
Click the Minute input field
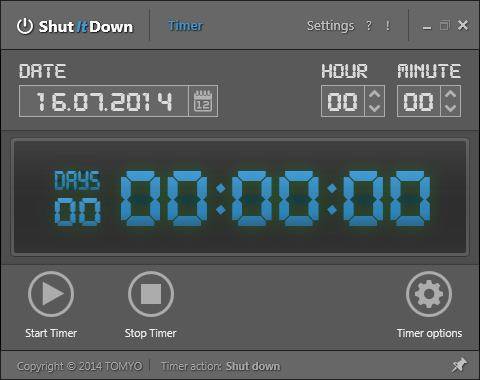419,101
